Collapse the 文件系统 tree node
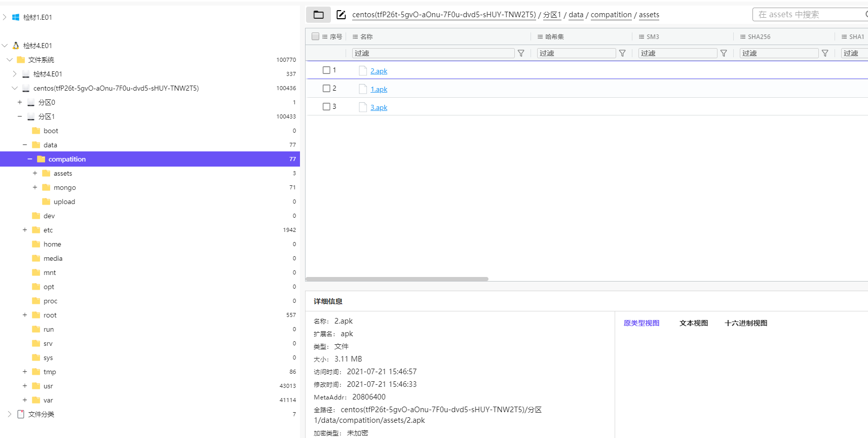Viewport: 868px width, 438px height. (10, 60)
